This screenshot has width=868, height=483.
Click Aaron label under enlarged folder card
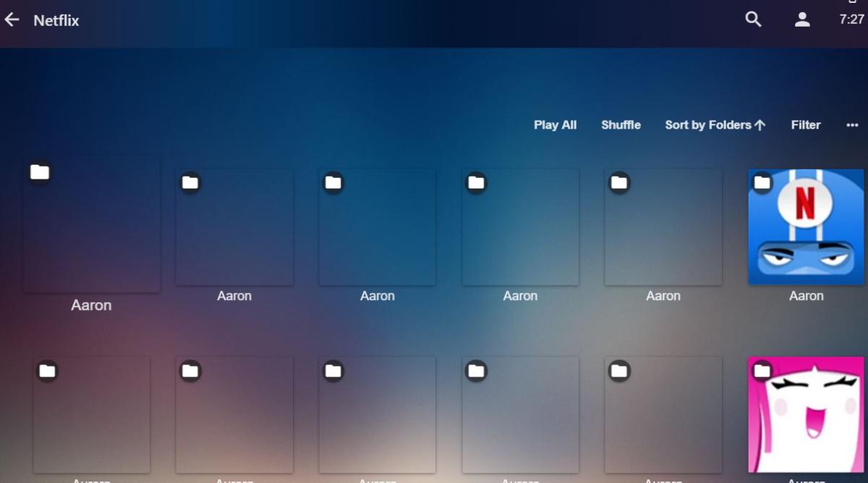pyautogui.click(x=91, y=305)
